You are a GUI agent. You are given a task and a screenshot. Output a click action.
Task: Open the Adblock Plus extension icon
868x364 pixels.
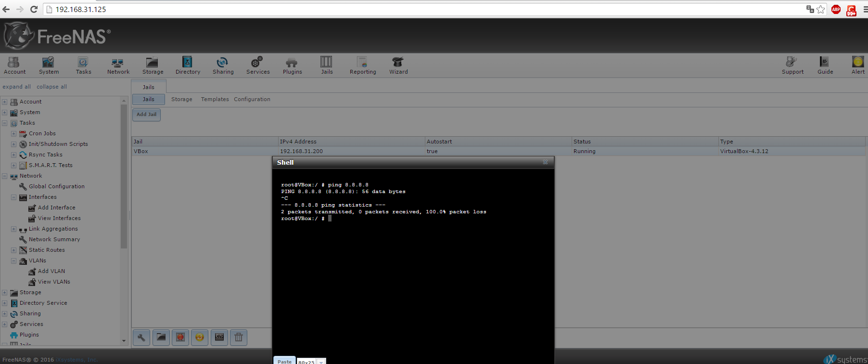tap(836, 9)
